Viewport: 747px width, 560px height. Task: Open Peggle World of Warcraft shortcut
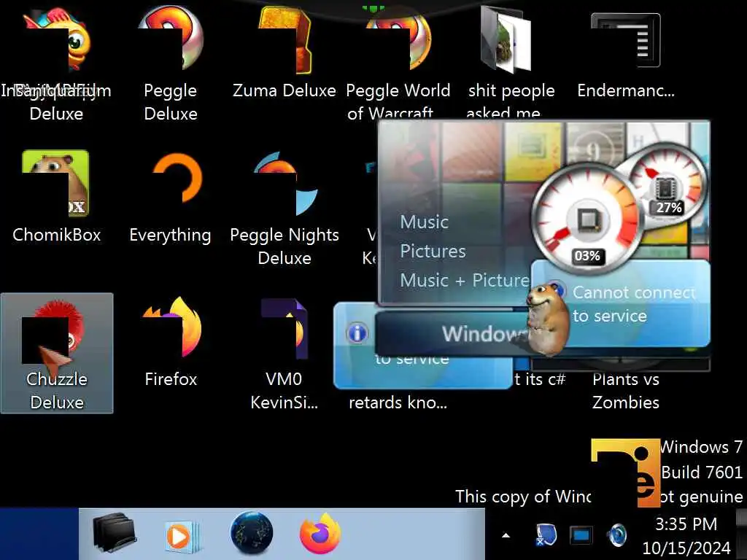pos(398,62)
